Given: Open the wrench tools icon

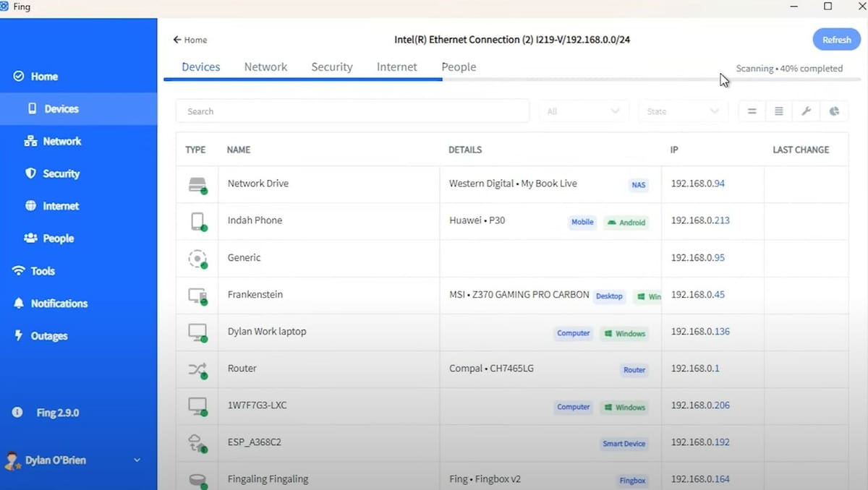Looking at the screenshot, I should (807, 111).
